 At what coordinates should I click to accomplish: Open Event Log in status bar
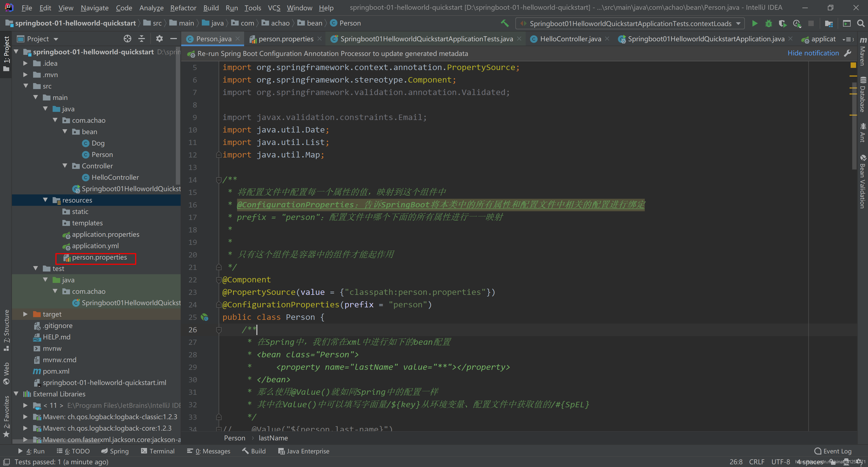[x=833, y=451]
